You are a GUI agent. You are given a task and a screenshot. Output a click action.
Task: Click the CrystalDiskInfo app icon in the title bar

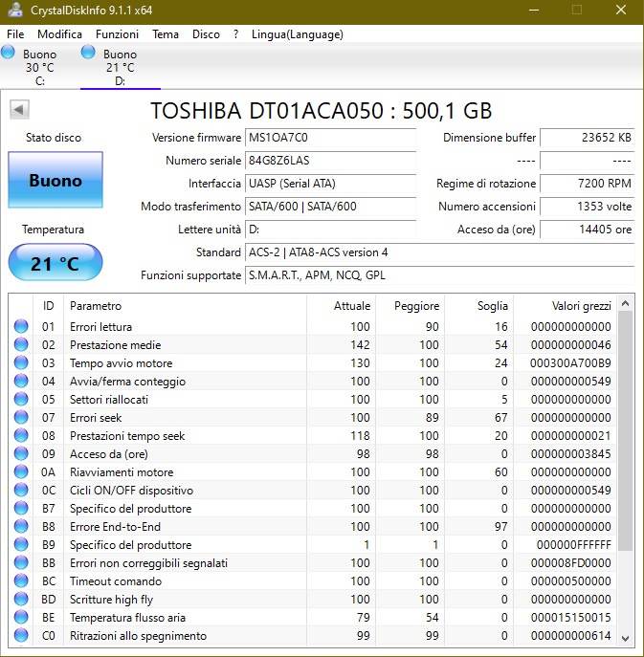click(x=15, y=10)
